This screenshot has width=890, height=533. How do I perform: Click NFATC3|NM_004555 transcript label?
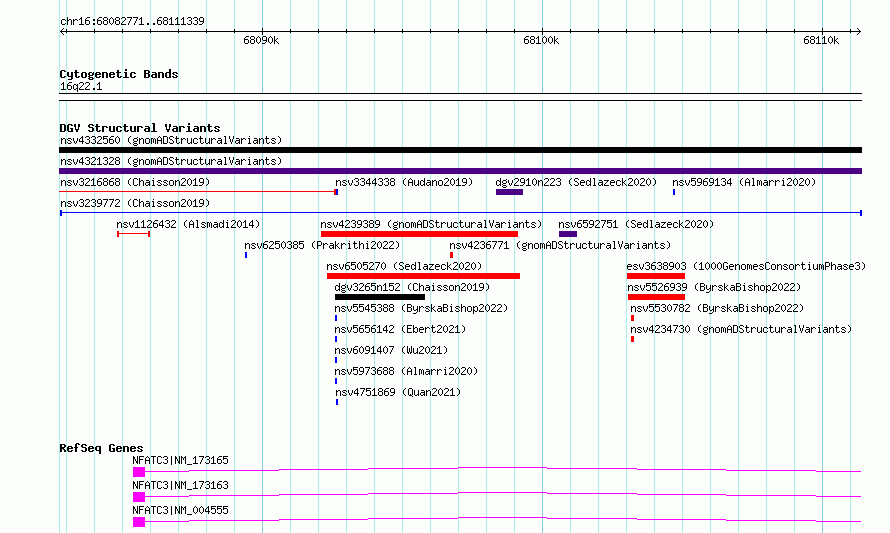coord(180,510)
